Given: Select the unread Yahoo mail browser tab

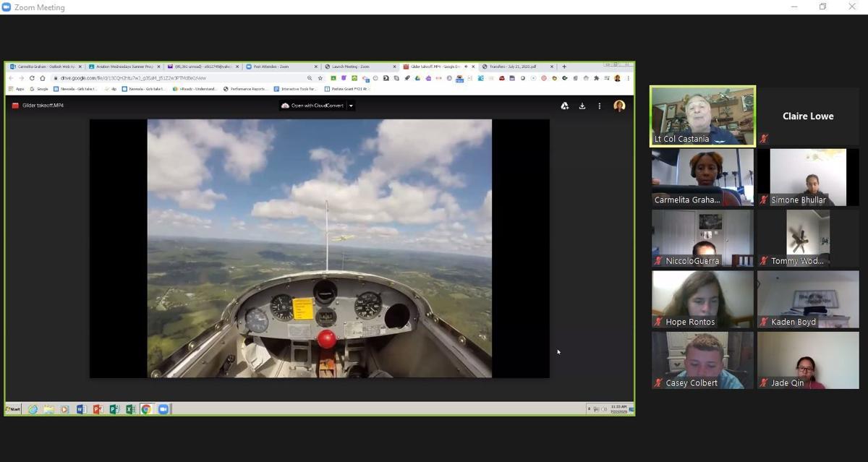Looking at the screenshot, I should (203, 67).
